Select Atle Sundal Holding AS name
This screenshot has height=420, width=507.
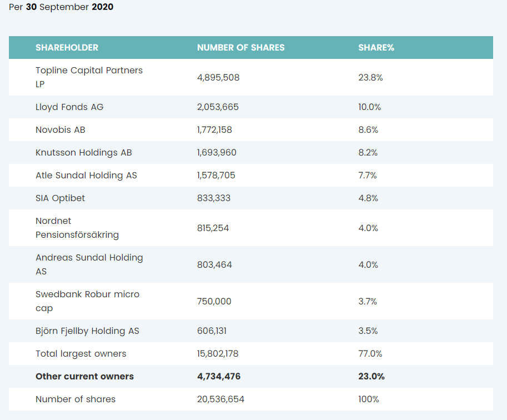click(86, 175)
